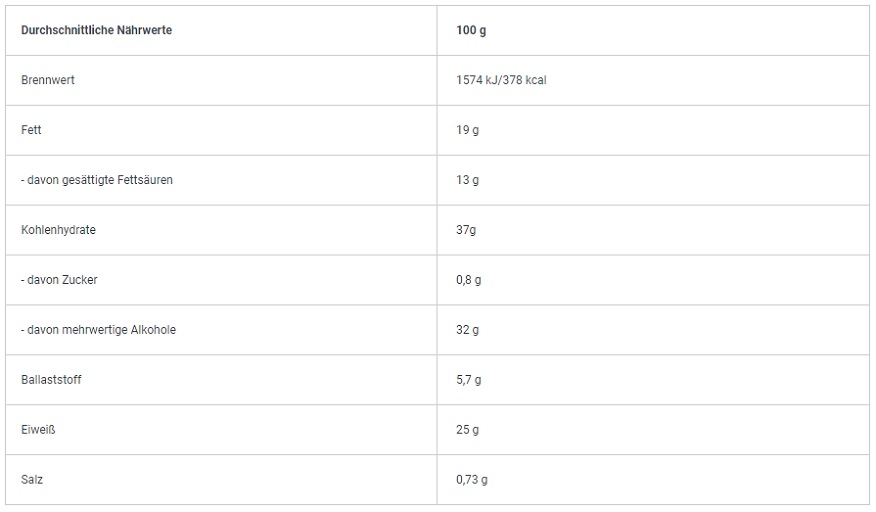Click the 'Ballaststoff' row label
The image size is (876, 512).
point(51,380)
